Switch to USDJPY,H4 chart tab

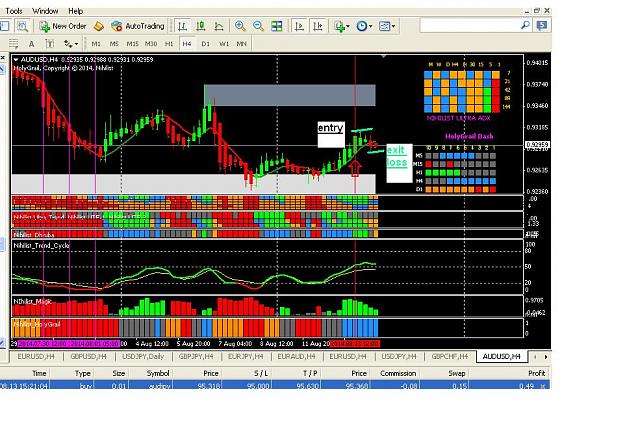[399, 356]
